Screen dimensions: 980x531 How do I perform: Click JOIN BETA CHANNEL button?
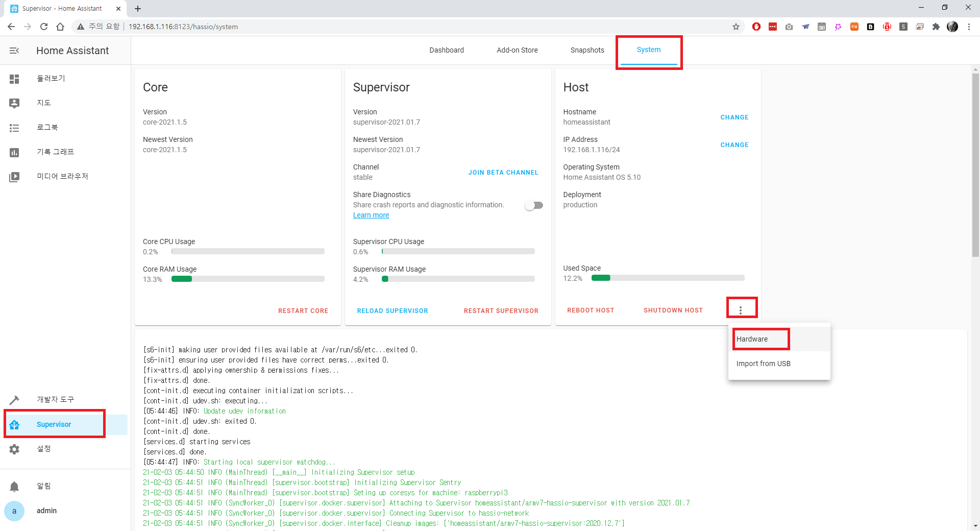pos(503,173)
